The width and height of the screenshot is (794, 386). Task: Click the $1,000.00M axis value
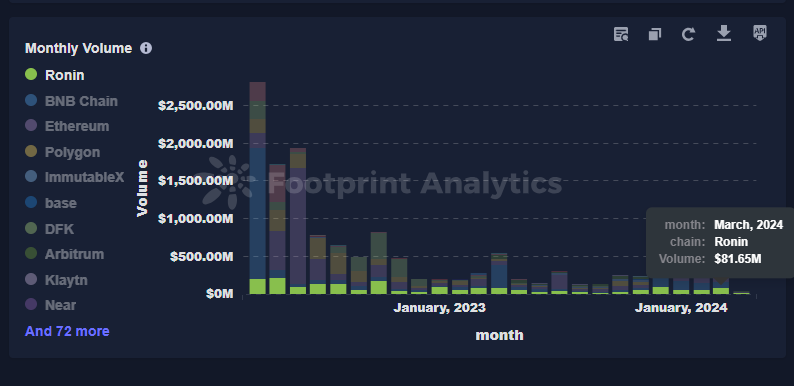(x=195, y=219)
